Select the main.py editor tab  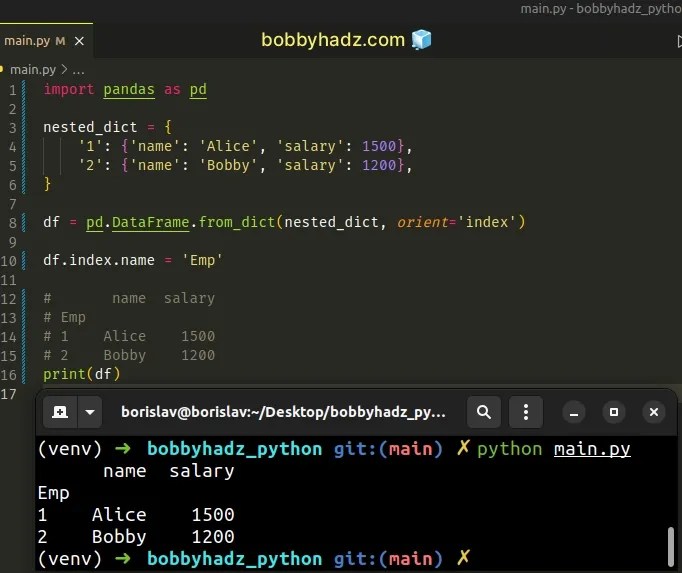coord(46,41)
